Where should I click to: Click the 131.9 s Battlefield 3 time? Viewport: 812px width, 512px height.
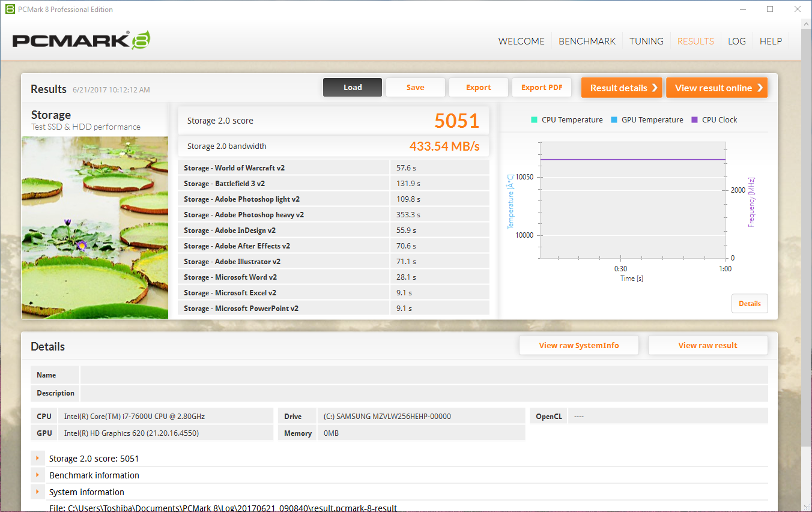[408, 184]
